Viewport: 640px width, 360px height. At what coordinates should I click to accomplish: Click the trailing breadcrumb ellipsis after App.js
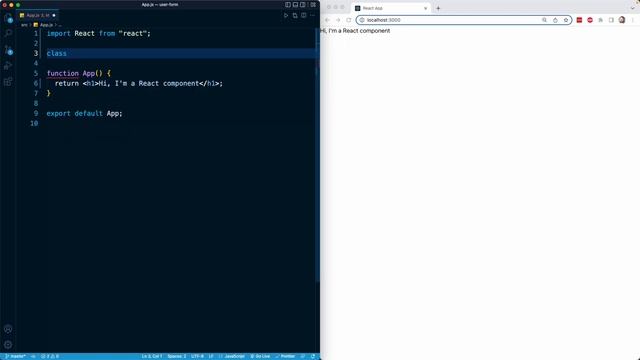60,25
